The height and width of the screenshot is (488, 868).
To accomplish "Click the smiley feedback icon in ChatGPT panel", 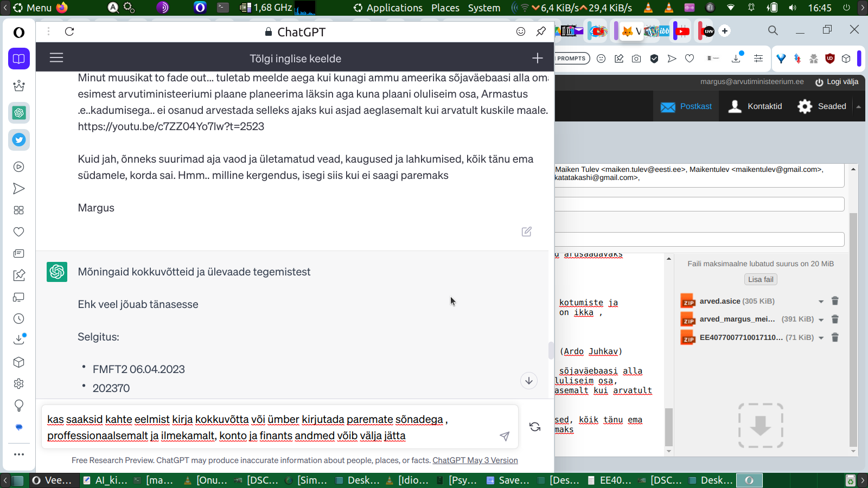I will click(x=521, y=31).
